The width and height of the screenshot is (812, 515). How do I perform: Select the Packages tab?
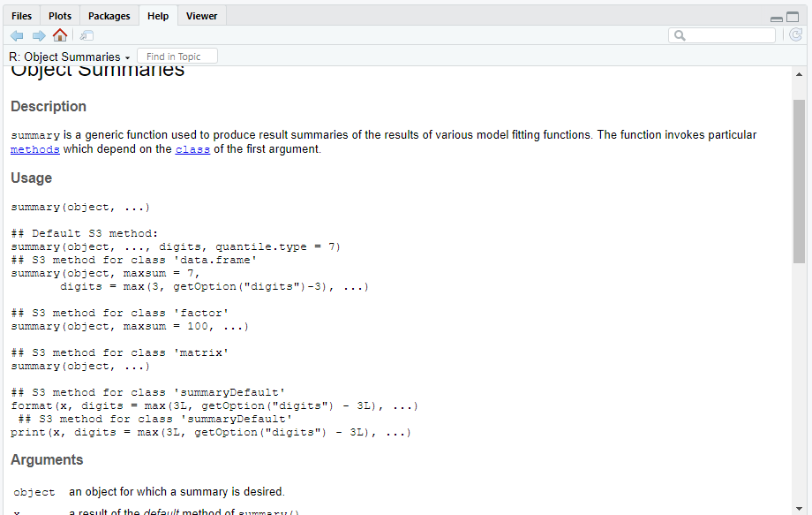point(109,16)
